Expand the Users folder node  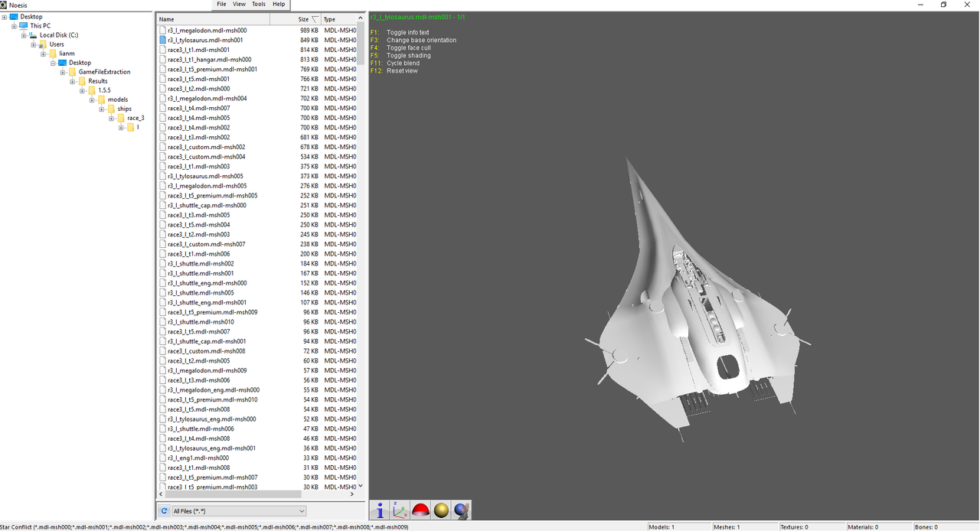click(34, 44)
